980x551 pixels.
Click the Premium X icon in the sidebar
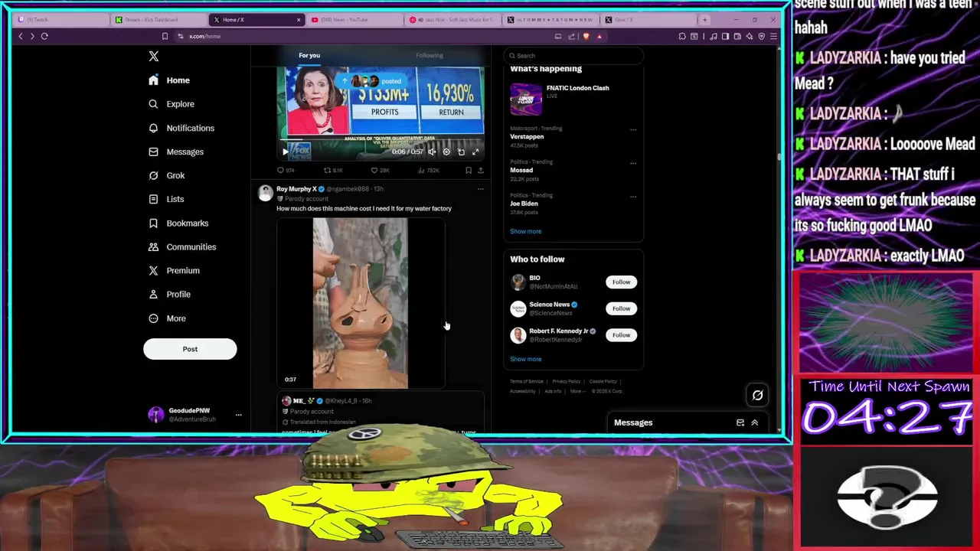click(153, 270)
